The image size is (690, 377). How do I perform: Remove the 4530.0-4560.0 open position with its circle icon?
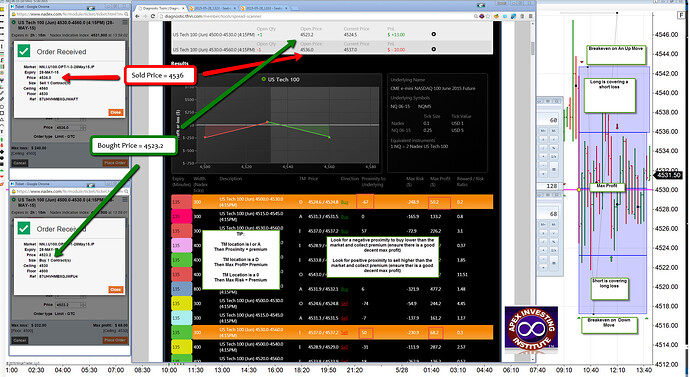pyautogui.click(x=433, y=49)
